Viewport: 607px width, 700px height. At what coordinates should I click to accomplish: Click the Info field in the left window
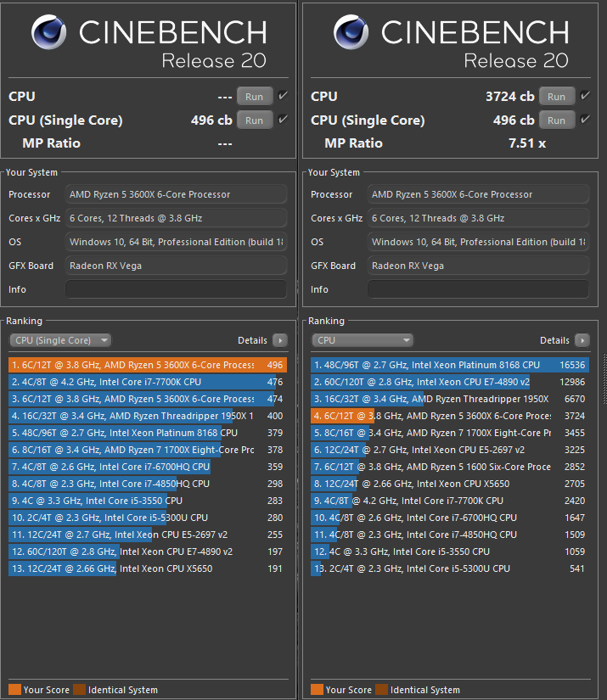(176, 289)
